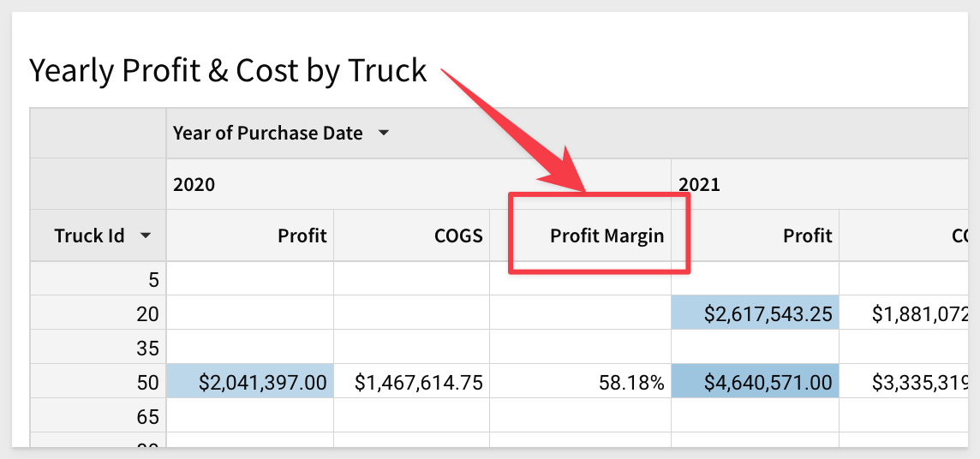Select the Truck Id 65 row label
The height and width of the screenshot is (459, 980).
coord(147,417)
